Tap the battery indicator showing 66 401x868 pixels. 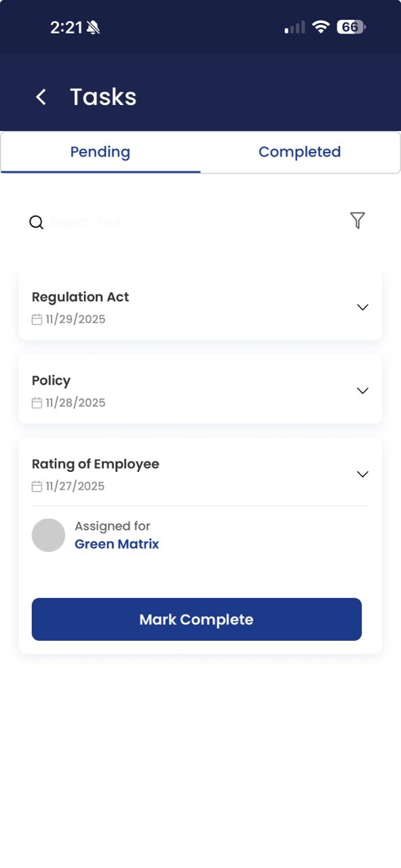pyautogui.click(x=351, y=27)
